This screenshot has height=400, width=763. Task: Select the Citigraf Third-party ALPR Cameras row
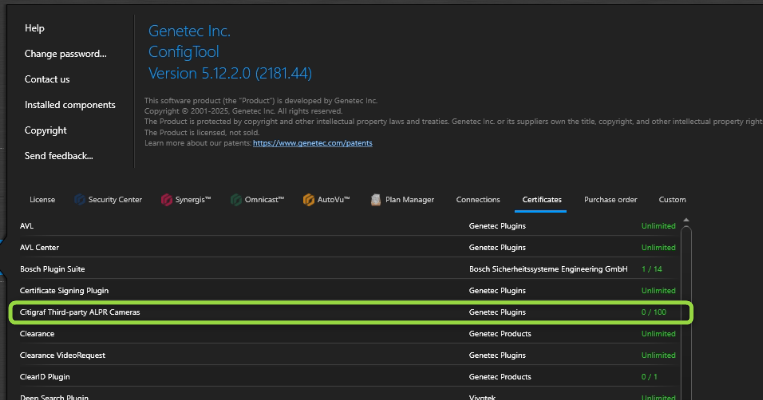(82, 312)
